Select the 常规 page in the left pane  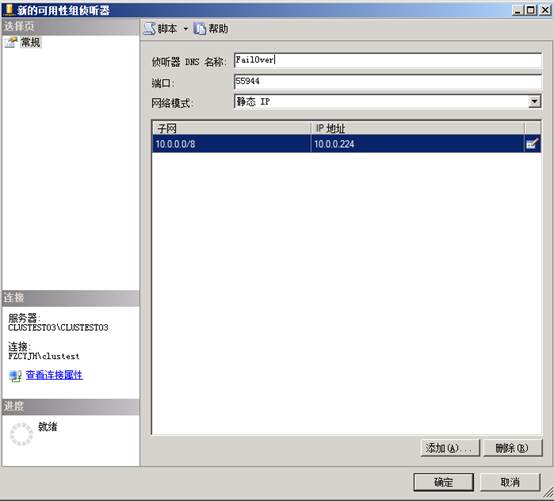point(30,42)
